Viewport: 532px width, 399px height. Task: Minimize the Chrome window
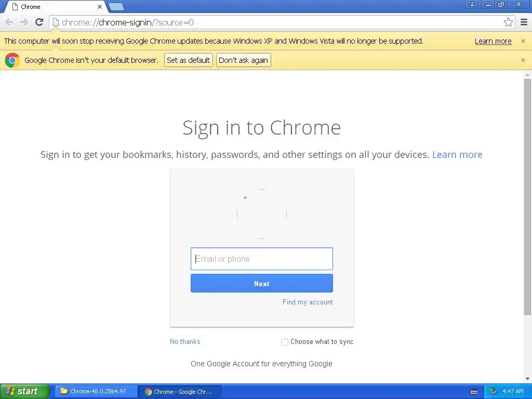pos(488,4)
